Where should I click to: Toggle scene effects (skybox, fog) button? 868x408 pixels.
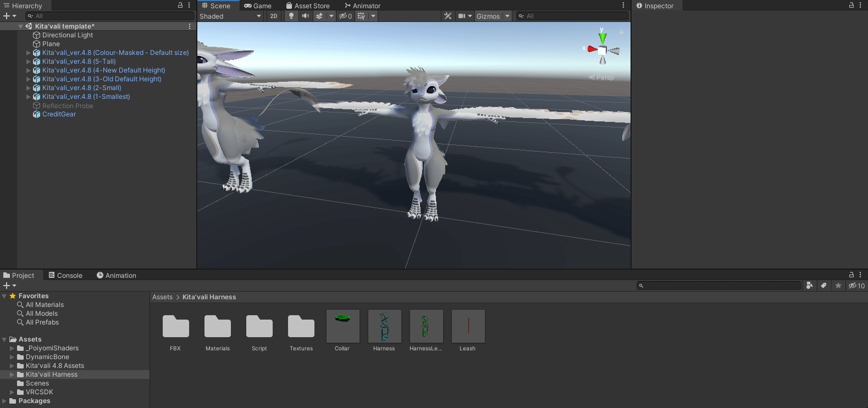[319, 16]
